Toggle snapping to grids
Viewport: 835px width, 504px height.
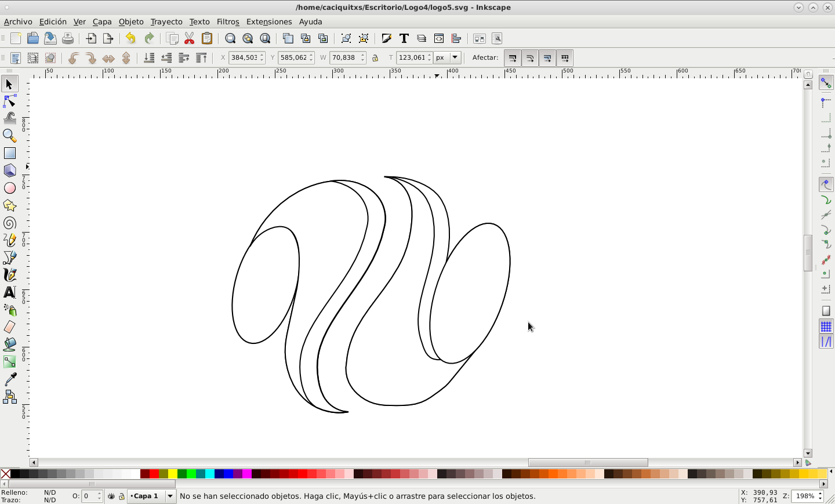(x=826, y=327)
